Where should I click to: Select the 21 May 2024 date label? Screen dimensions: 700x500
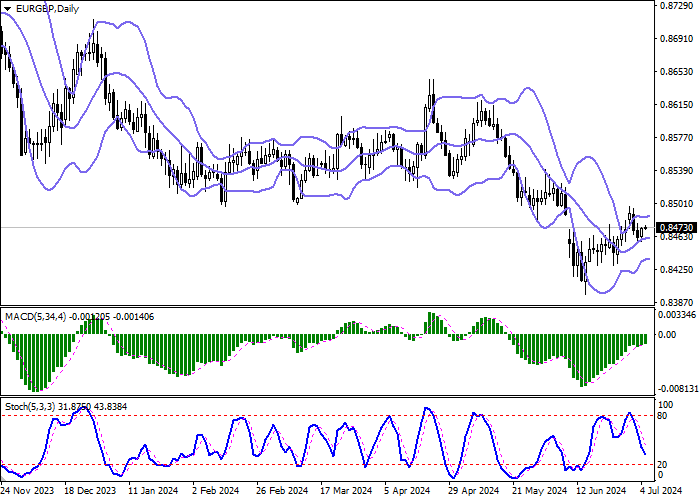539,491
